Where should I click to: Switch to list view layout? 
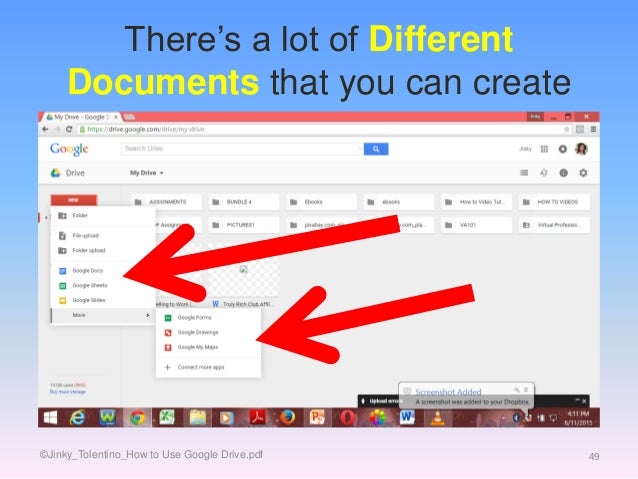[524, 173]
